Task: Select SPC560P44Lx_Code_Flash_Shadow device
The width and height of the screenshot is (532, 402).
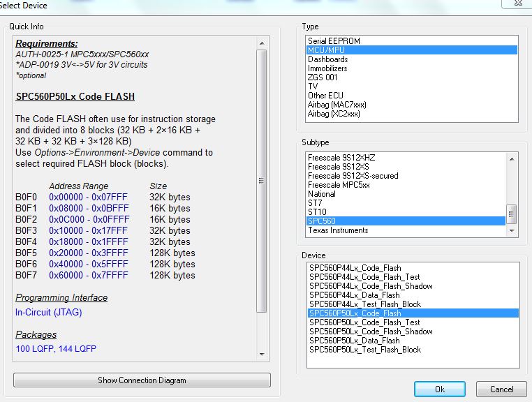Action: pyautogui.click(x=413, y=286)
